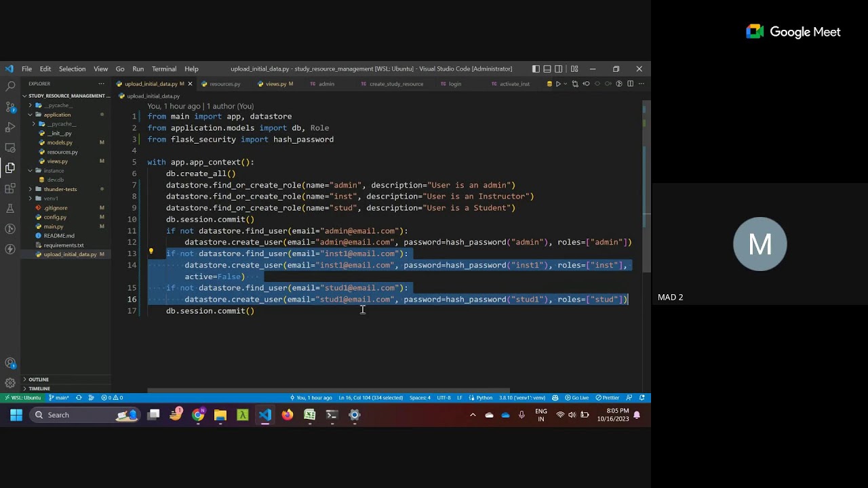Screen dimensions: 868x488
Task: Open the Edit menu
Action: click(x=45, y=68)
